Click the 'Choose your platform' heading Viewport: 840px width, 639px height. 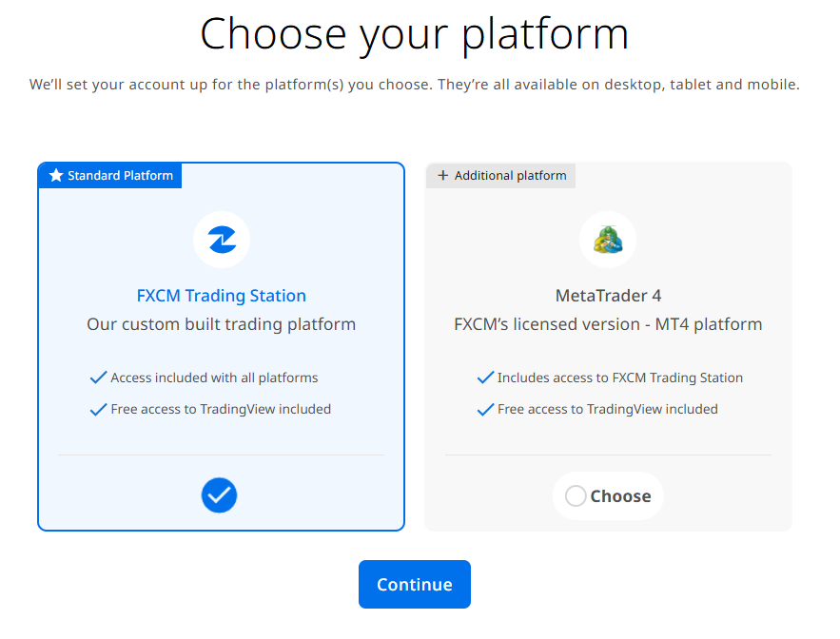pyautogui.click(x=414, y=34)
